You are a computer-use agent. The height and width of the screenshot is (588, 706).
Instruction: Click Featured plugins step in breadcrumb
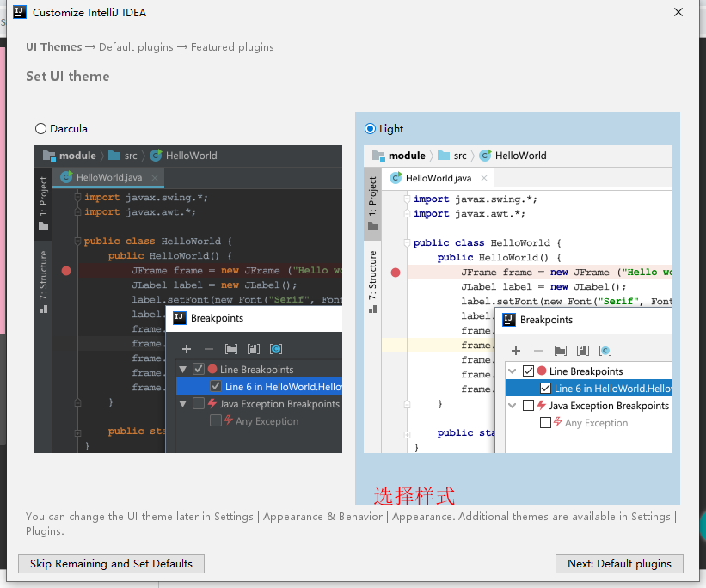[x=232, y=47]
